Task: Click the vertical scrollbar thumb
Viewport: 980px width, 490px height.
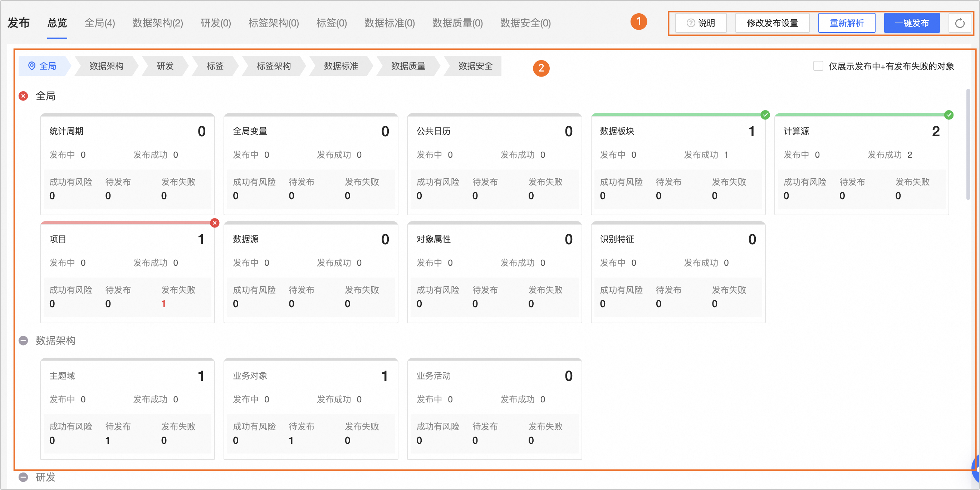Action: [967, 144]
